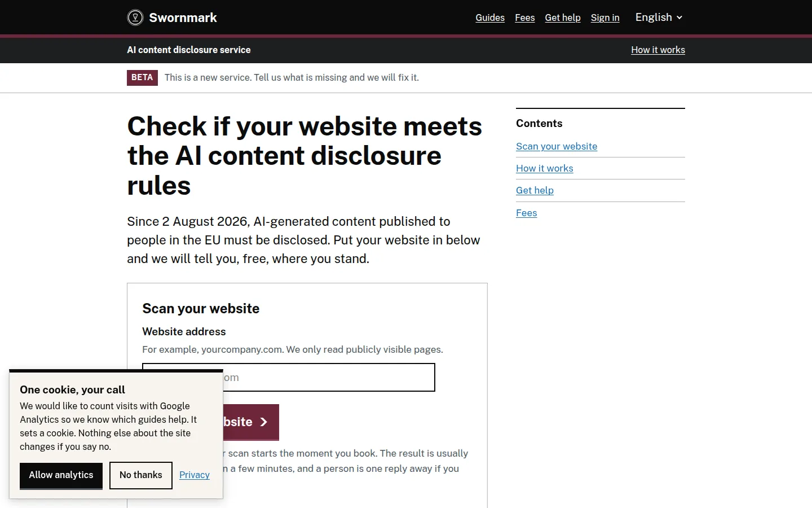Click the arrow icon on scan button

click(x=263, y=422)
